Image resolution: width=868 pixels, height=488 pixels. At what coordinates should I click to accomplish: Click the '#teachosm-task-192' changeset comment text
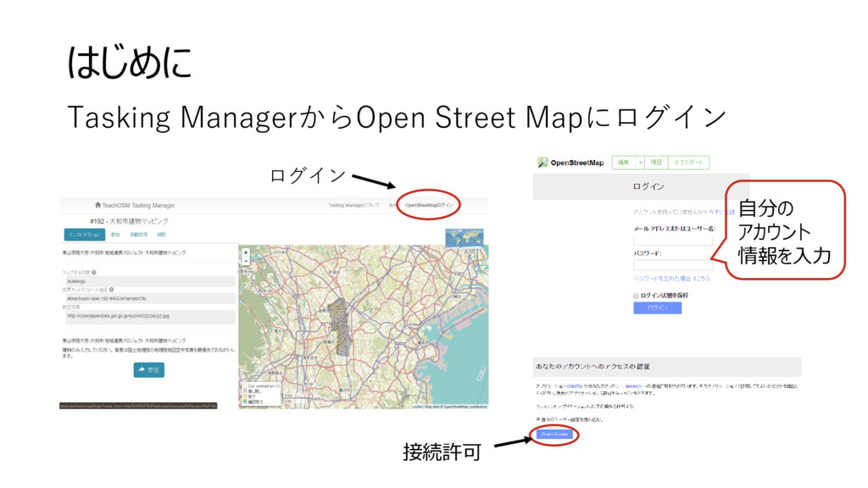(x=107, y=299)
